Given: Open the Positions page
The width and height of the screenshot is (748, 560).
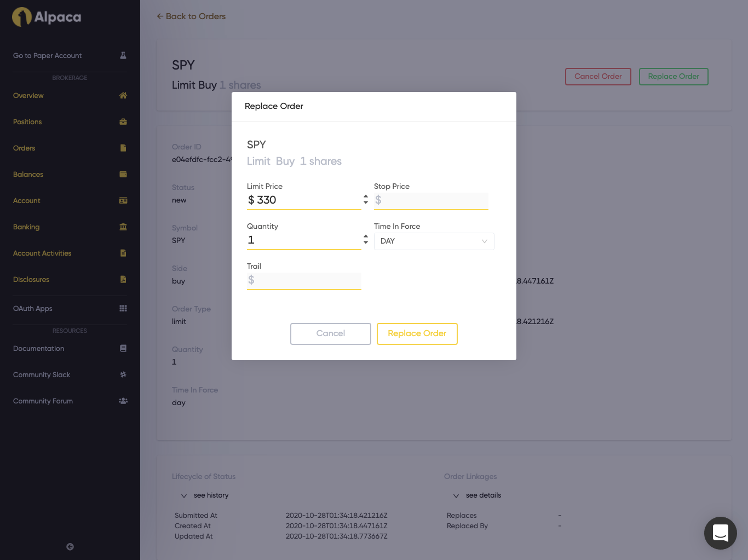Looking at the screenshot, I should 27,122.
